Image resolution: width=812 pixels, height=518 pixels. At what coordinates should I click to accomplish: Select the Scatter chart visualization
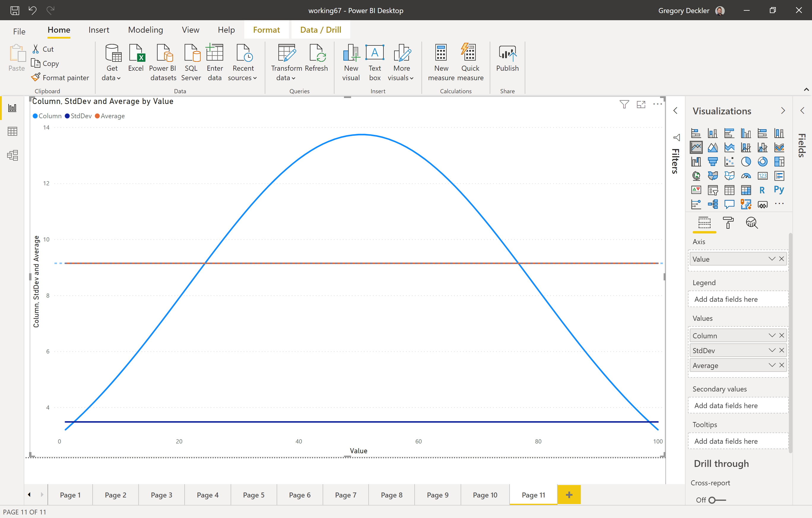coord(729,162)
